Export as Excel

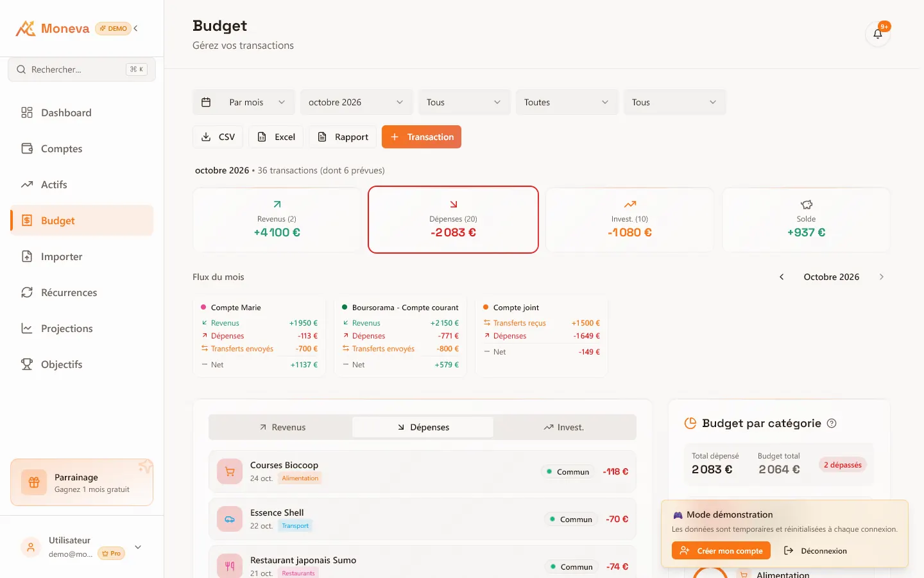(276, 137)
